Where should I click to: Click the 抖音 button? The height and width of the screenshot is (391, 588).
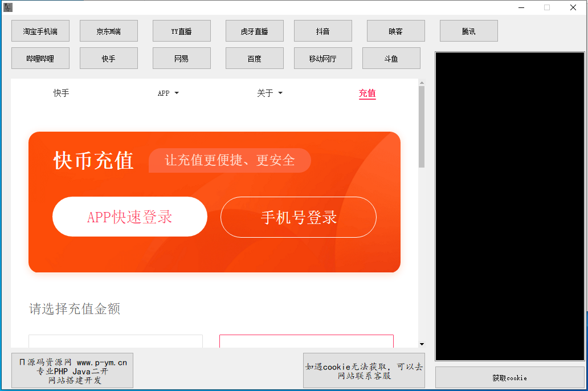coord(323,31)
